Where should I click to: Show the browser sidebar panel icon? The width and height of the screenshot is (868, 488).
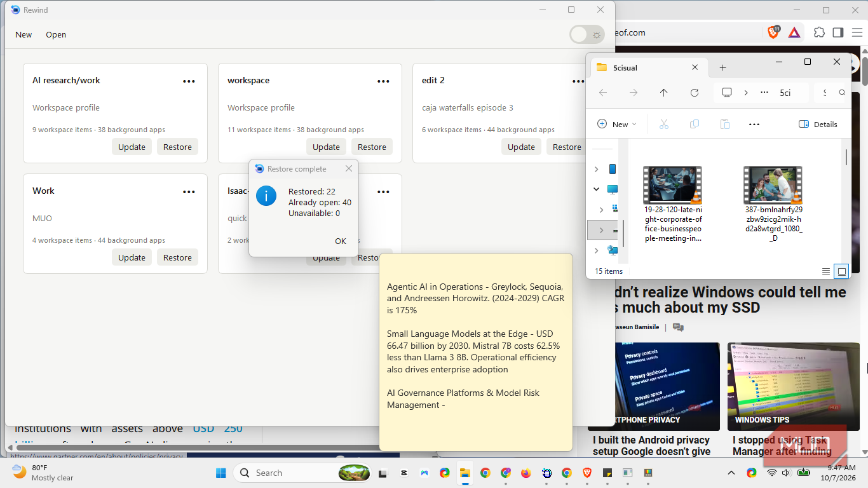click(838, 32)
